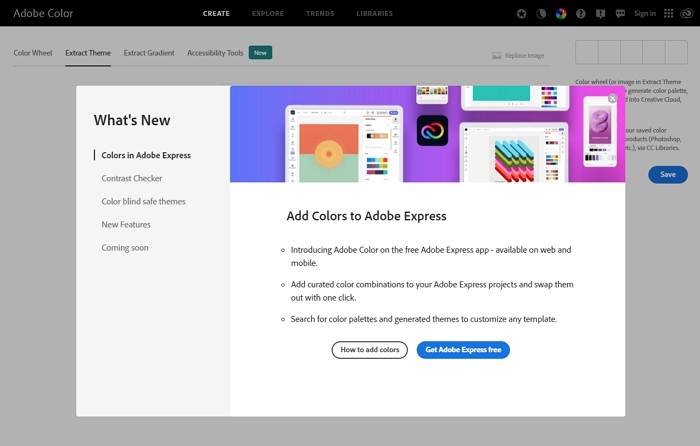
Task: Open the color wheel icon in header
Action: click(x=561, y=14)
